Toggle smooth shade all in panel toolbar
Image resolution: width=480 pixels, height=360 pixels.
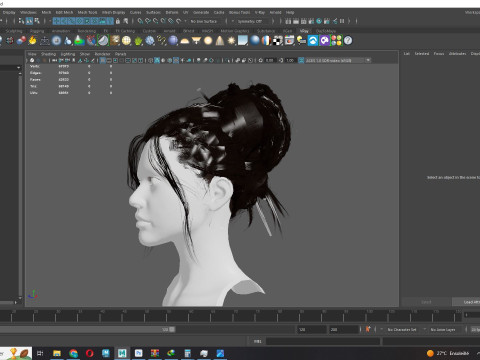point(157,60)
